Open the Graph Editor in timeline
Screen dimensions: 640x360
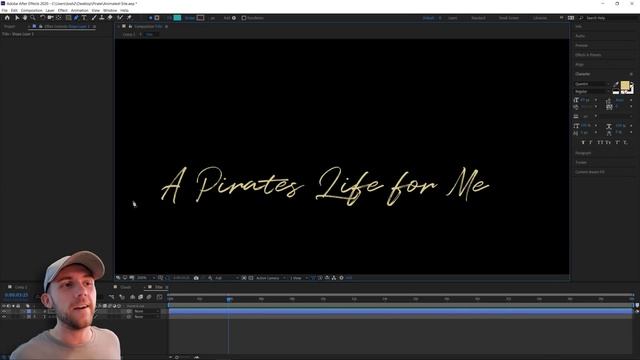click(160, 297)
